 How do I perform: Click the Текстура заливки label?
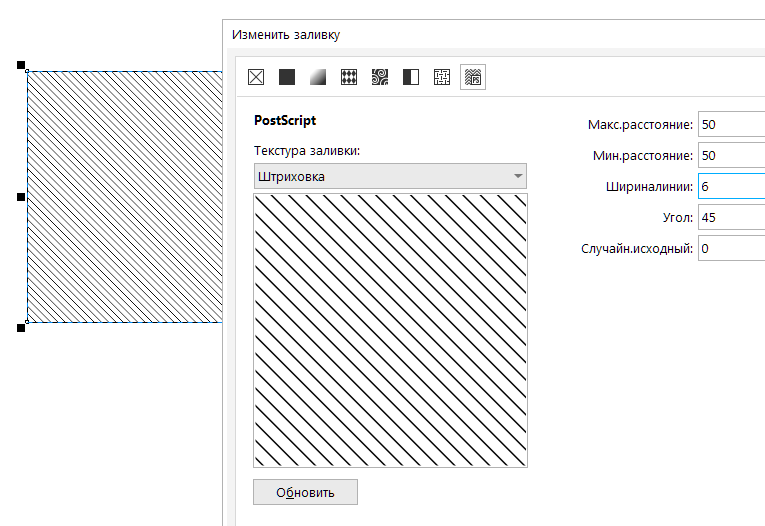click(307, 151)
